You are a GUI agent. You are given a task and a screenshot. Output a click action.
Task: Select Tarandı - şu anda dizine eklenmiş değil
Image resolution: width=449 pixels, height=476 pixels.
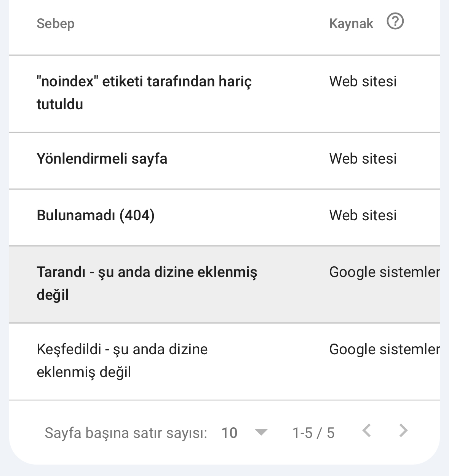[147, 283]
